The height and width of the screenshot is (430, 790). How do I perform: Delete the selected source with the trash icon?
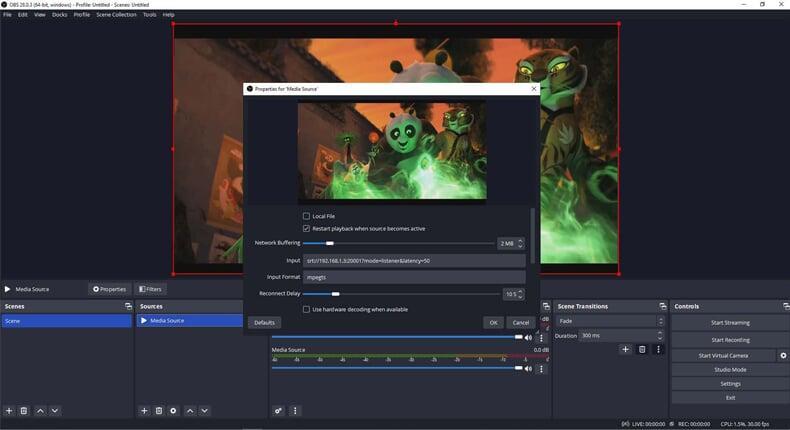pyautogui.click(x=159, y=411)
